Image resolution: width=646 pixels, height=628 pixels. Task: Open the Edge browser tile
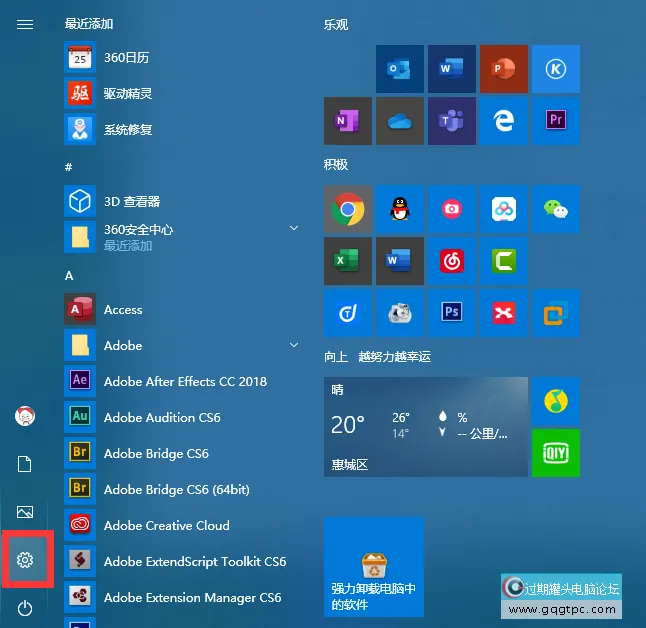(x=503, y=121)
